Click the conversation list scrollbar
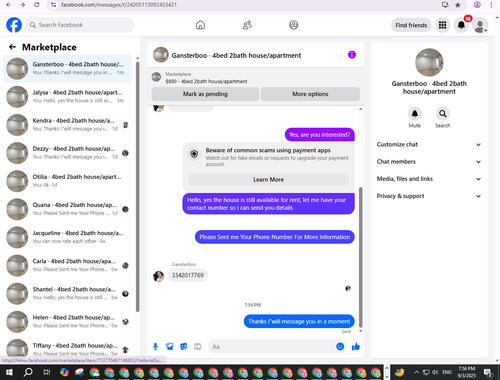This screenshot has width=500, height=380. pyautogui.click(x=137, y=187)
